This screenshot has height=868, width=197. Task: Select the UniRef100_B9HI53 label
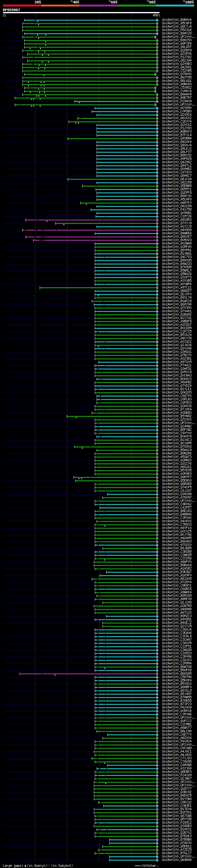(x=177, y=40)
